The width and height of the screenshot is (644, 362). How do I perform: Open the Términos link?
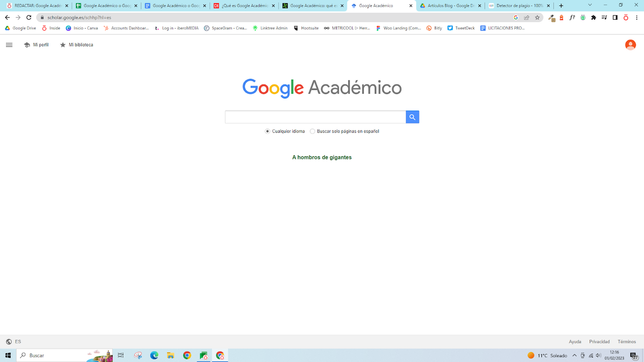(x=627, y=342)
